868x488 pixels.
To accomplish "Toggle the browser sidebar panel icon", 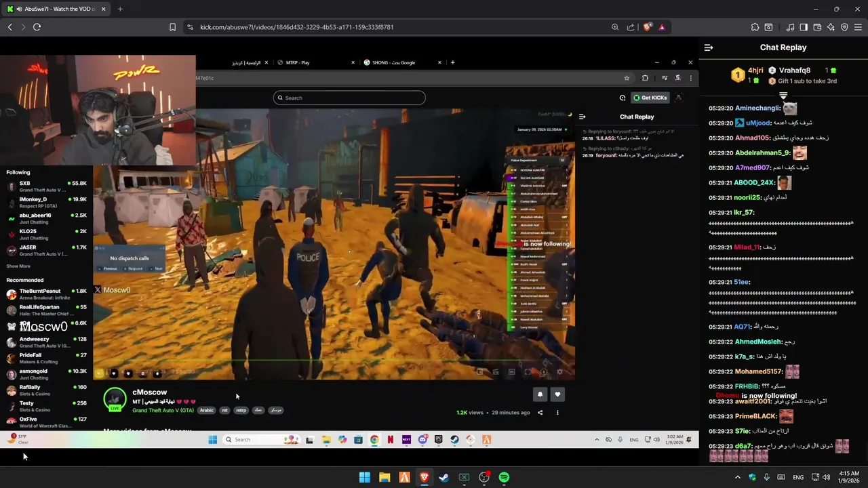I will coord(804,27).
